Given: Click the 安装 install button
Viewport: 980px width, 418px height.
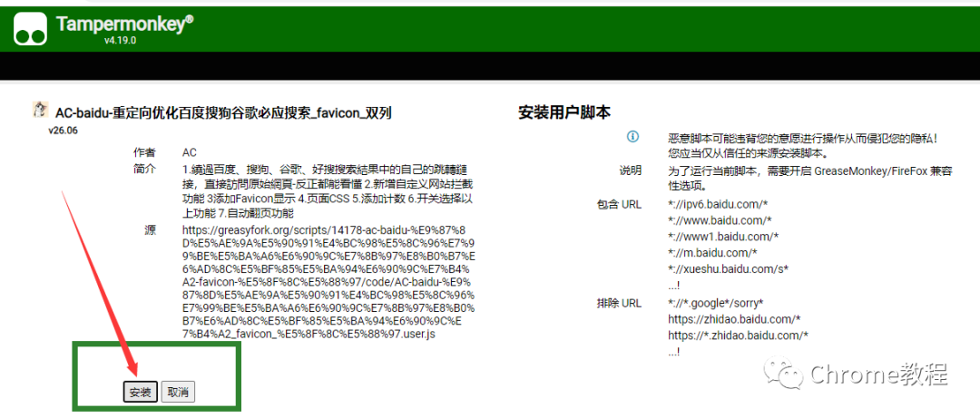Looking at the screenshot, I should click(x=140, y=393).
